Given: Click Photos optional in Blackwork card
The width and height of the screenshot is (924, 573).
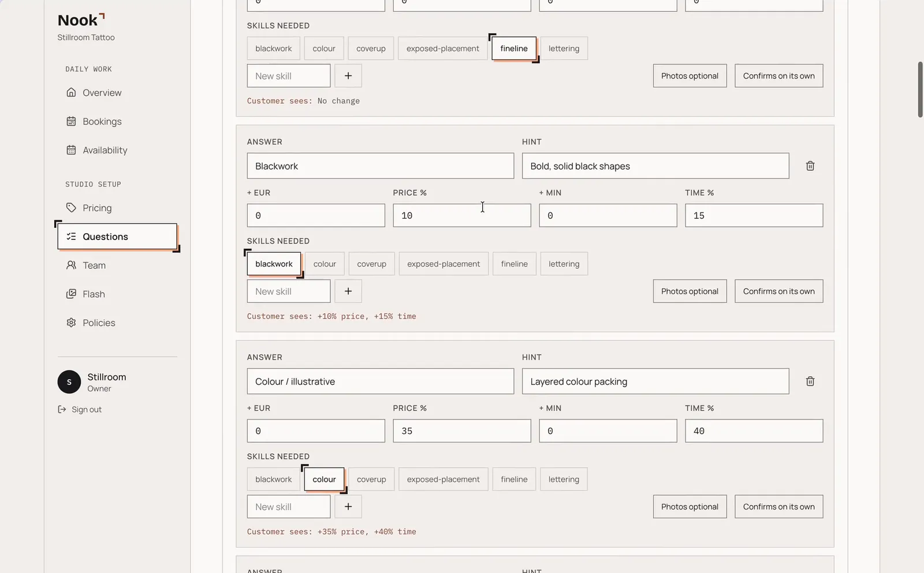Looking at the screenshot, I should pyautogui.click(x=690, y=291).
